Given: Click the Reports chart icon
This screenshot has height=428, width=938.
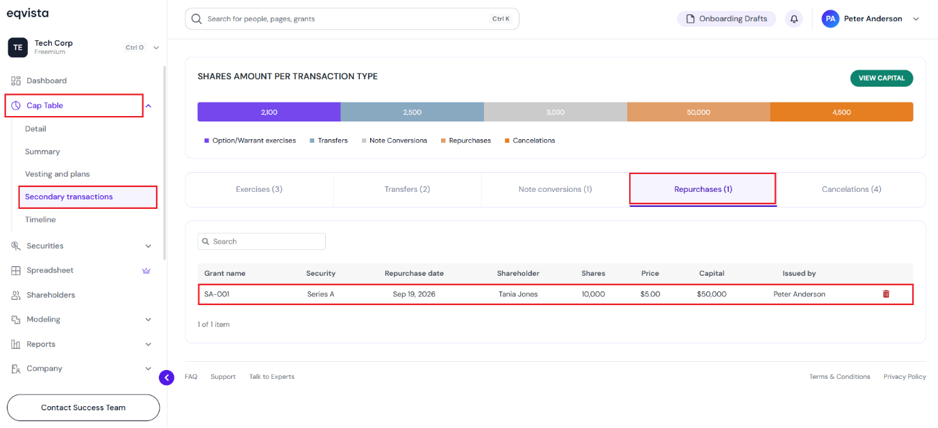Looking at the screenshot, I should [x=16, y=344].
